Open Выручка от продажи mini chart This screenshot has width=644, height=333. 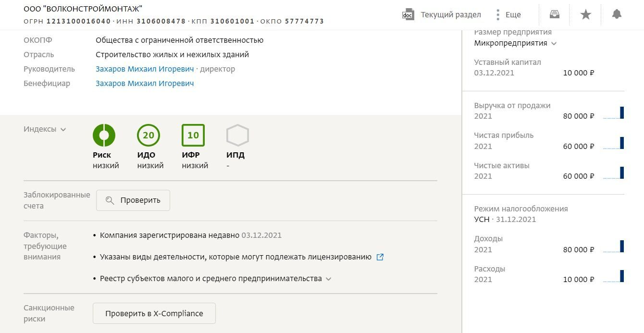pos(613,113)
